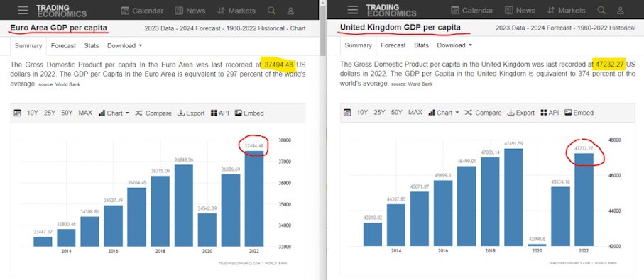Open News in Euro Area window

(x=190, y=11)
